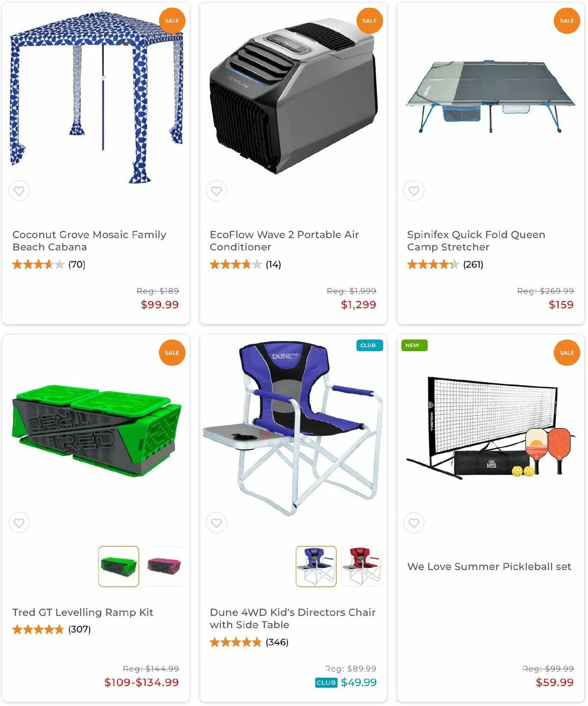This screenshot has width=588, height=706.
Task: Click NEW badge on Pickleball set card
Action: (x=412, y=345)
